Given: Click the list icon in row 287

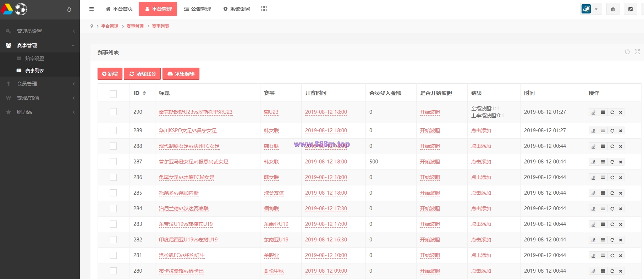Looking at the screenshot, I should [x=603, y=162].
